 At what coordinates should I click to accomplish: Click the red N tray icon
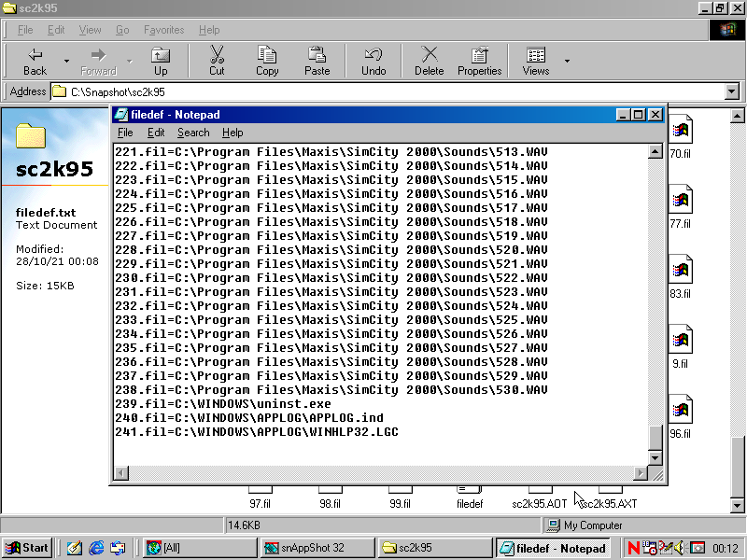[x=634, y=548]
